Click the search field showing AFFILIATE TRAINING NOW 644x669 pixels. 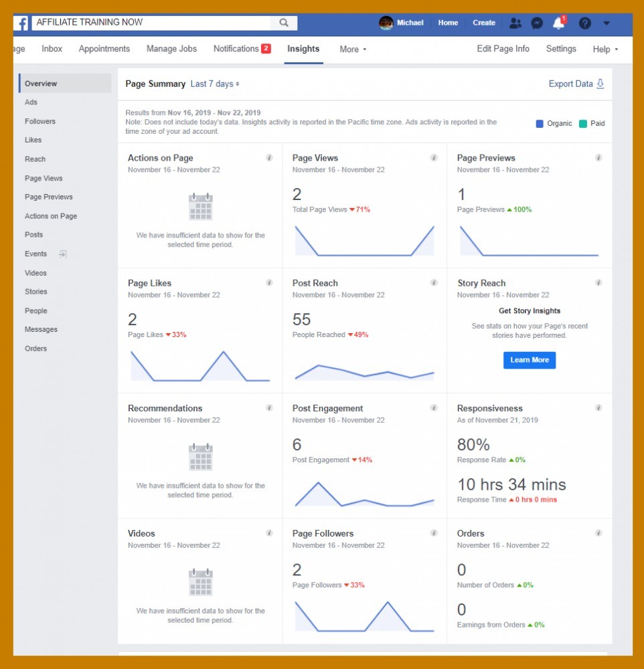click(151, 23)
